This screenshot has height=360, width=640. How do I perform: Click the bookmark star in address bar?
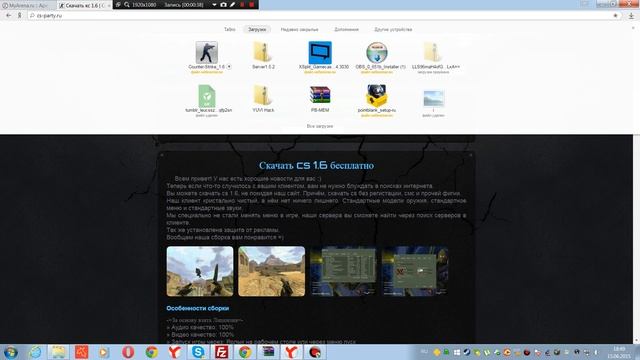[615, 16]
